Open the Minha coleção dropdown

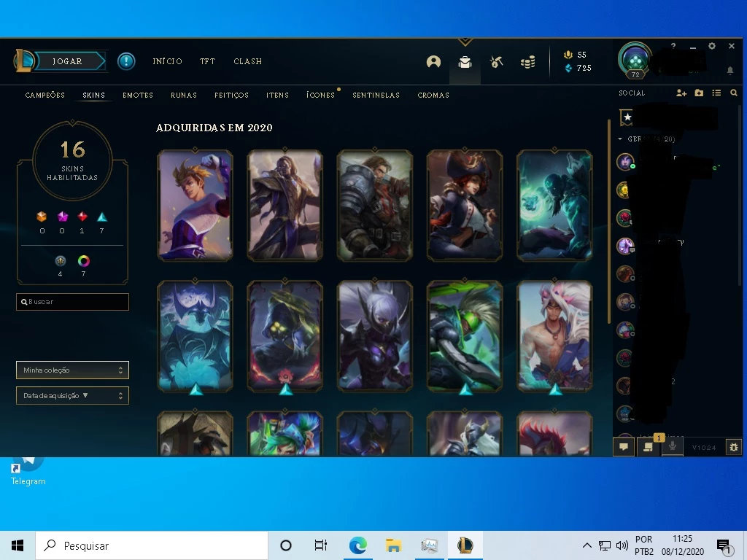pos(72,370)
